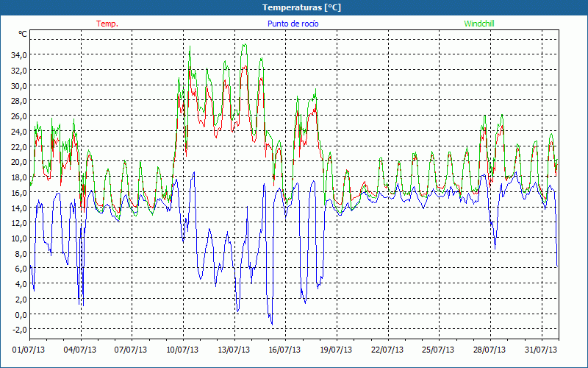Click the 07/07/13 date label
Viewport: 588px width, 368px height.
coord(131,350)
